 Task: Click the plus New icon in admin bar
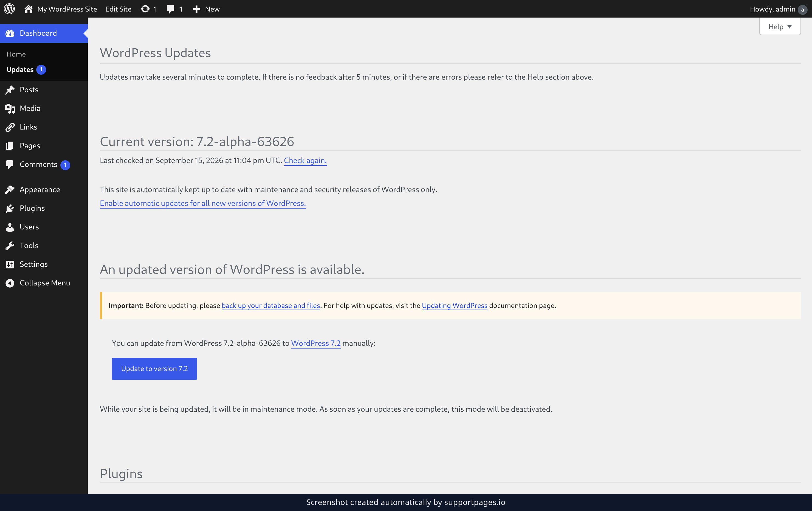coord(196,9)
